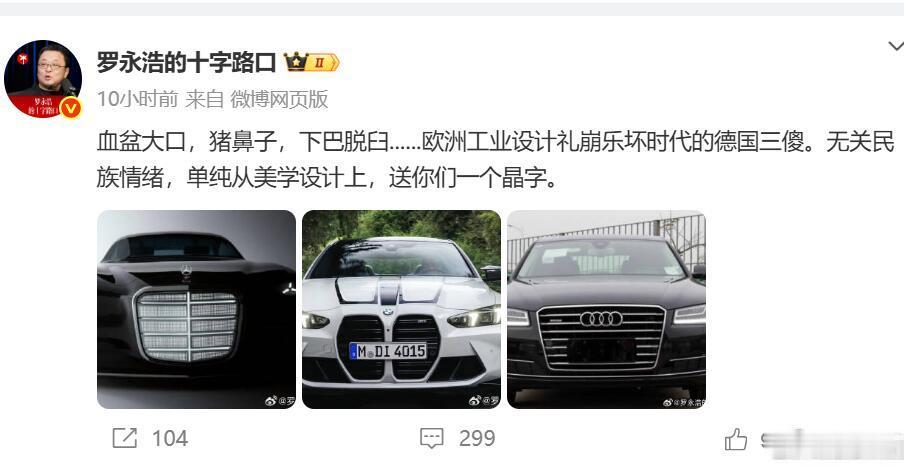Expand the post options chevron menu
This screenshot has width=904, height=467.
pos(896,46)
